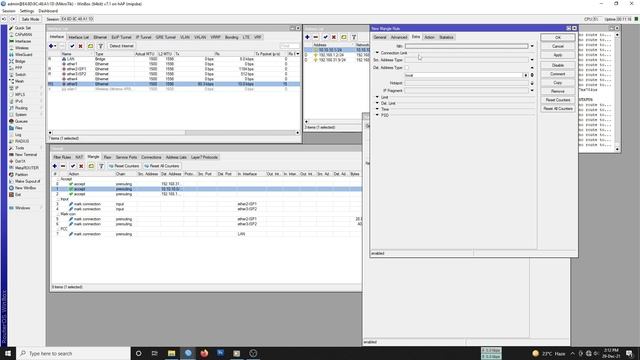Viewport: 640px width, 360px height.
Task: Click Comment button in New Mangle Rule
Action: point(558,74)
